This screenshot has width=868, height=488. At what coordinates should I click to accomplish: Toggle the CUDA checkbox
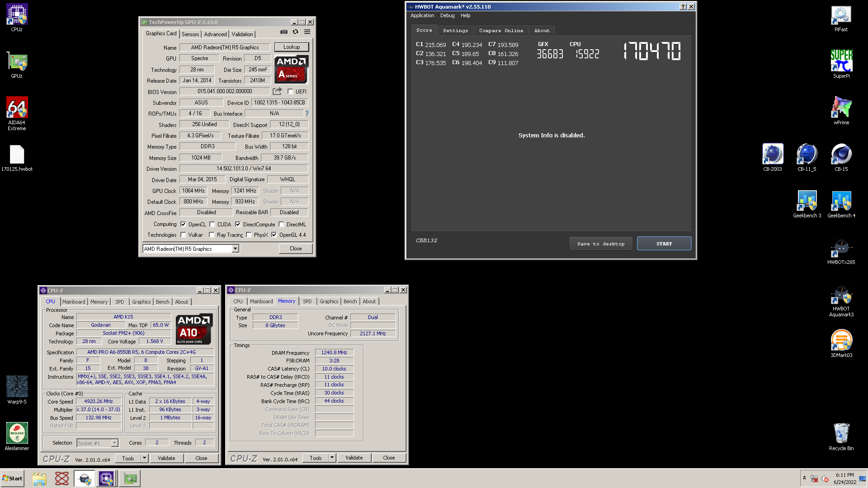click(212, 224)
